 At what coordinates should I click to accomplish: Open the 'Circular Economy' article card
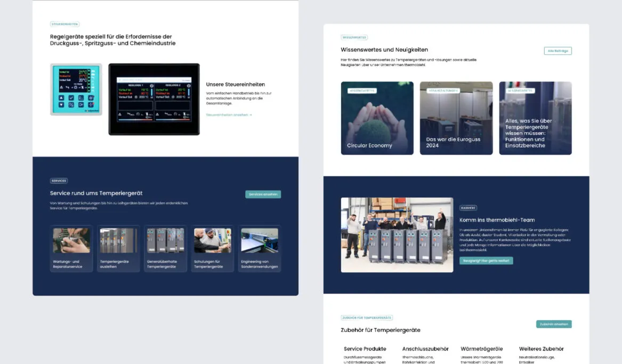(377, 118)
